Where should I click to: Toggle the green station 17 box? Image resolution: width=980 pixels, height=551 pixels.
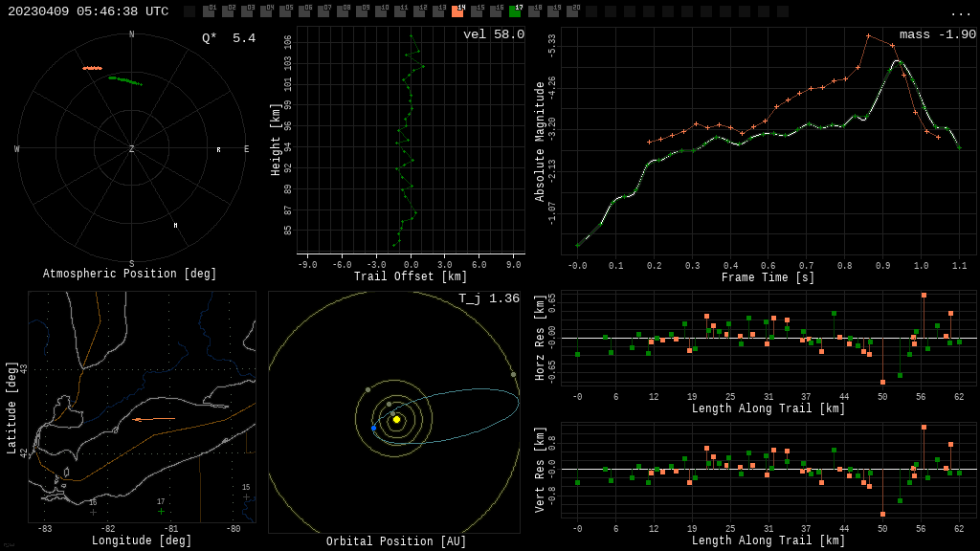(x=515, y=11)
